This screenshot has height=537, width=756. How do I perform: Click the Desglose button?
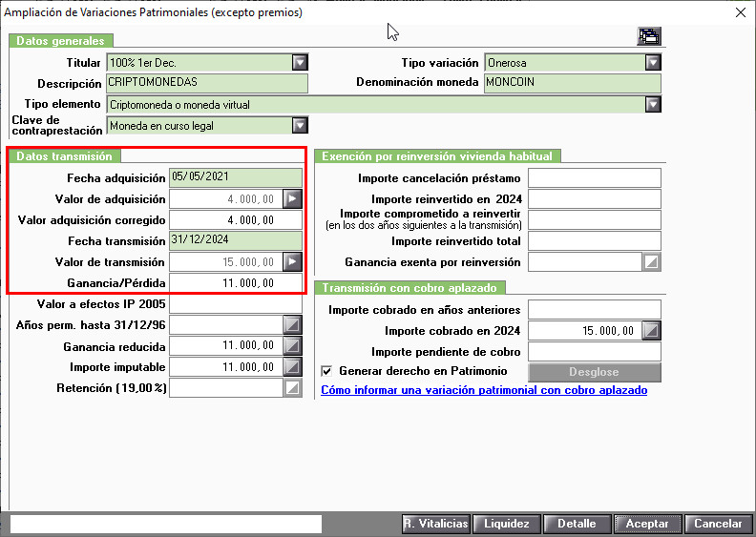pyautogui.click(x=595, y=372)
